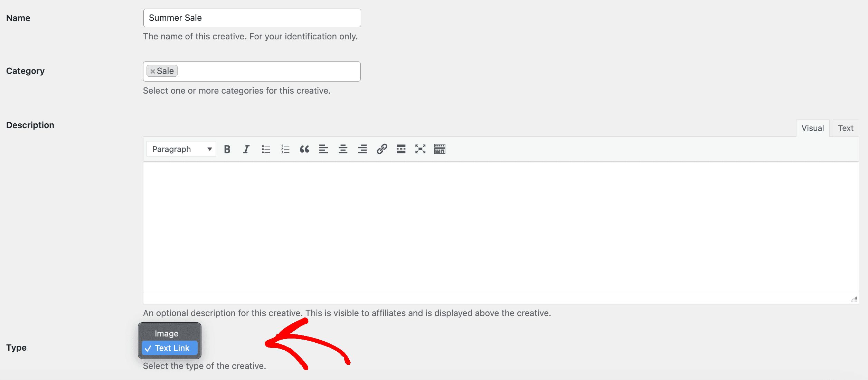
Task: Select Text Link creative type
Action: (172, 348)
